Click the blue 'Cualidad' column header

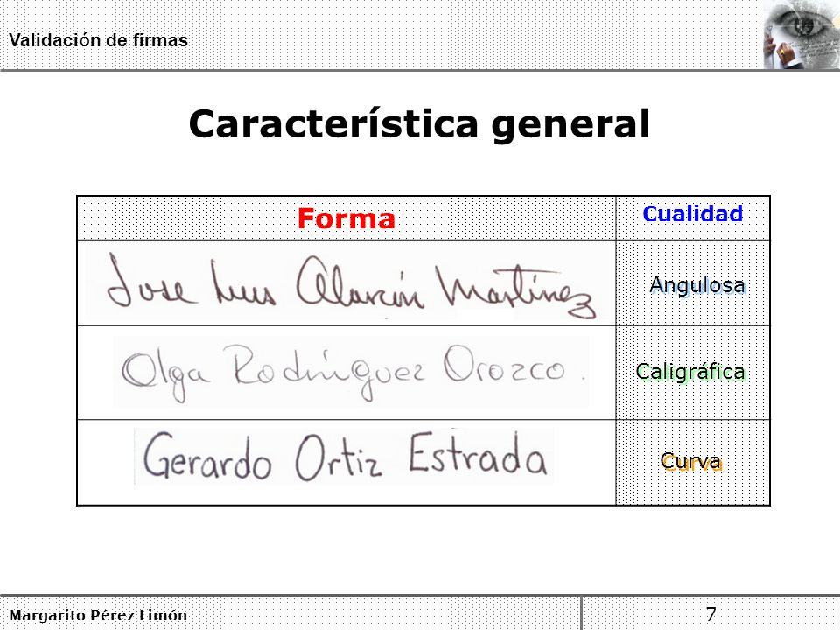click(x=693, y=213)
